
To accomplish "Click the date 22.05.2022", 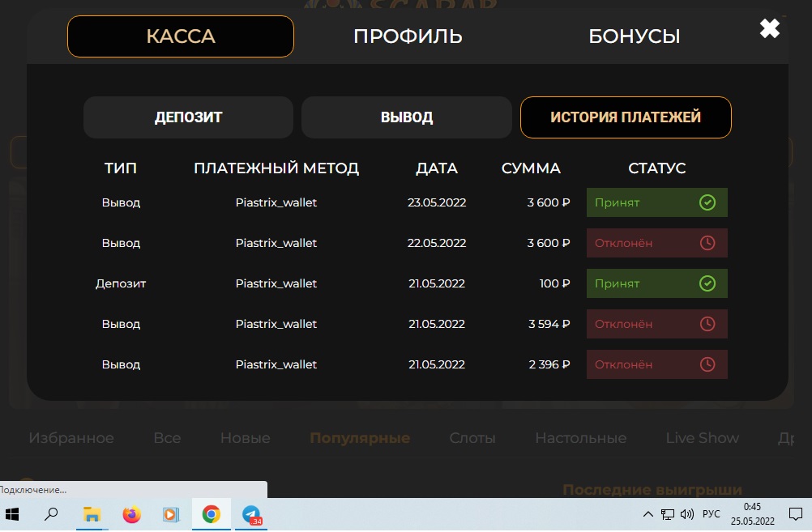I will coord(437,243).
